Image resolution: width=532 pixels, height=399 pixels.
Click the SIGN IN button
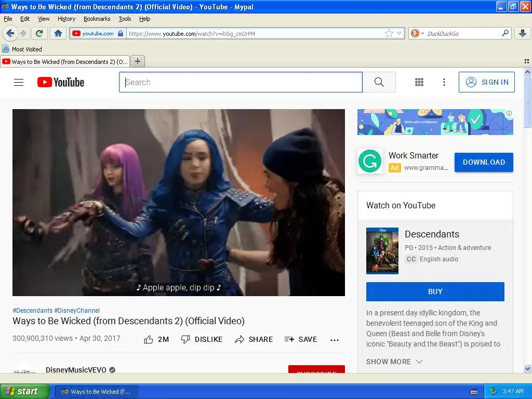pyautogui.click(x=486, y=82)
